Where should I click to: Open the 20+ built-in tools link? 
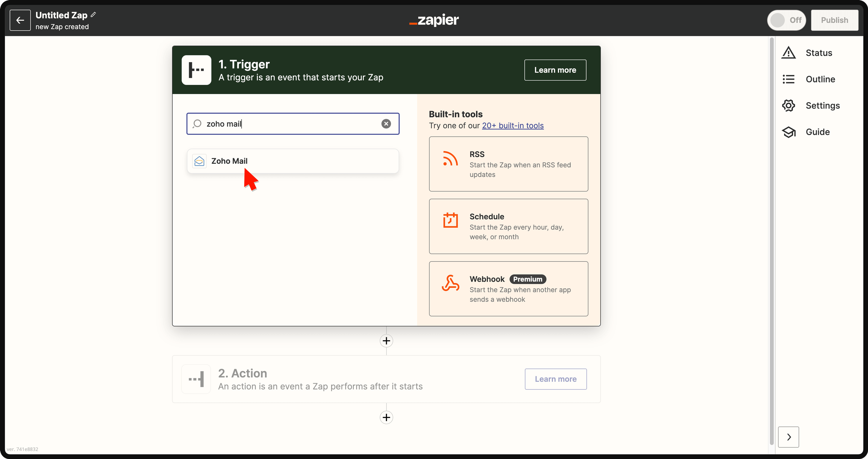coord(513,126)
